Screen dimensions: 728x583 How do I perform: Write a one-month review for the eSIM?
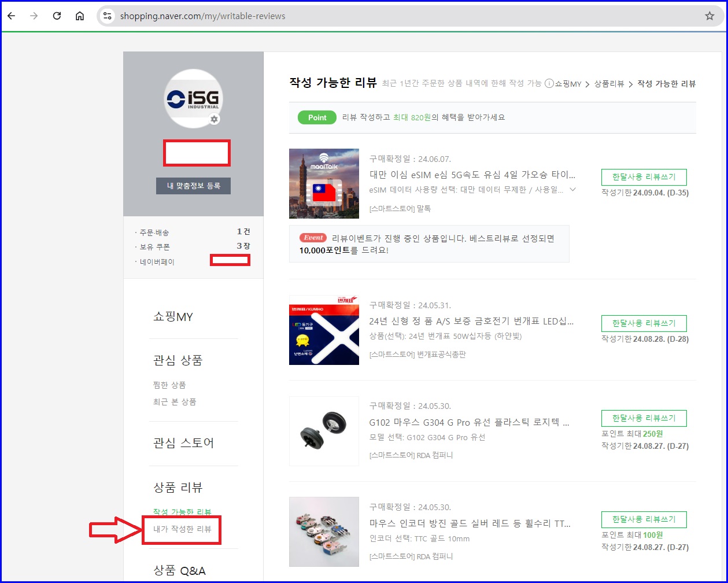tap(644, 177)
